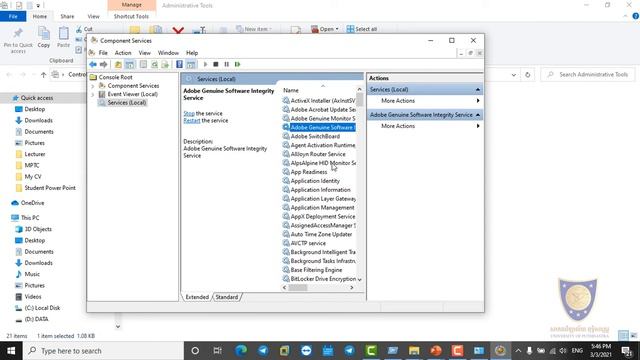This screenshot has height=360, width=640.
Task: Open the blue Help toolbar icon
Action: click(179, 64)
